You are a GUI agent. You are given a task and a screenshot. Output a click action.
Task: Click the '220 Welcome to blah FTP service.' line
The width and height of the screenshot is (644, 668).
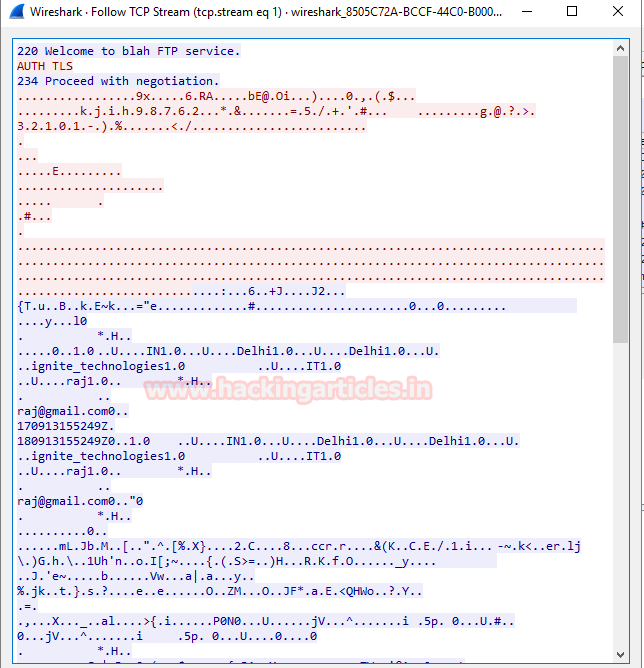[129, 51]
